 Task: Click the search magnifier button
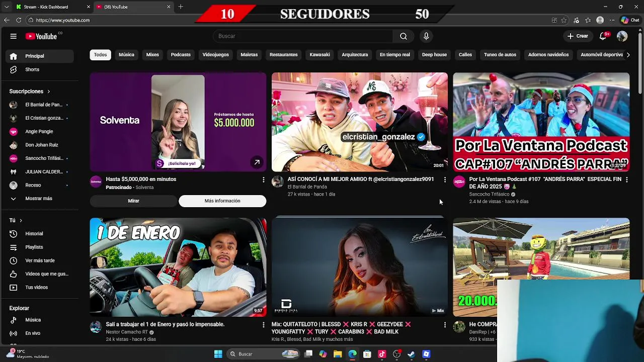404,36
